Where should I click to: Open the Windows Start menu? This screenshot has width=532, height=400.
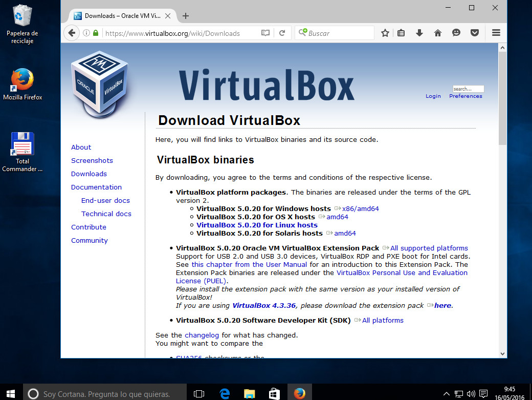click(x=11, y=393)
